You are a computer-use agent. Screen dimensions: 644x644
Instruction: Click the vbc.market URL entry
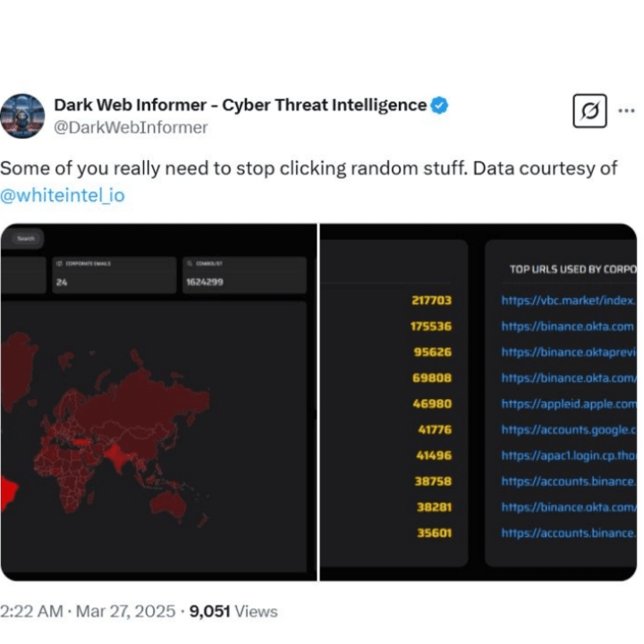pyautogui.click(x=568, y=301)
